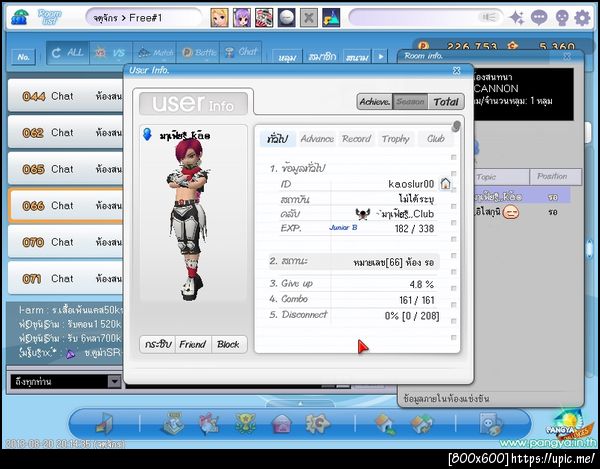600x469 pixels.
Task: Click the whisper button left of Friend
Action: click(157, 344)
